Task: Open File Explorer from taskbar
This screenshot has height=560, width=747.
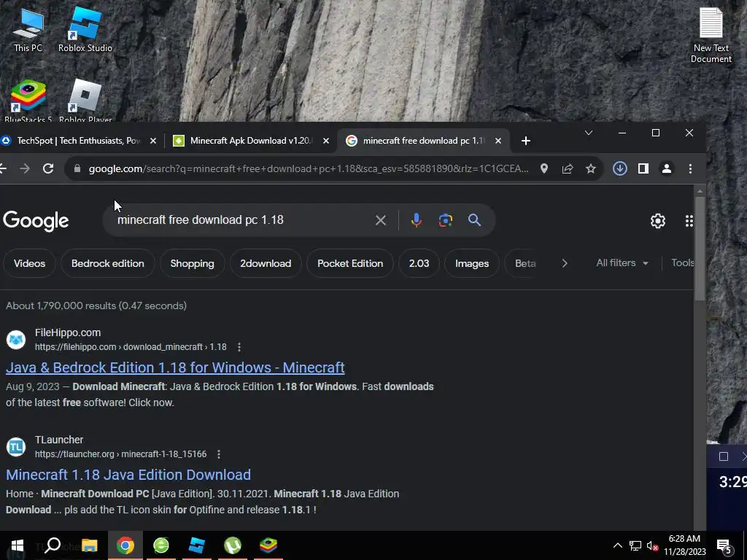Action: tap(89, 545)
